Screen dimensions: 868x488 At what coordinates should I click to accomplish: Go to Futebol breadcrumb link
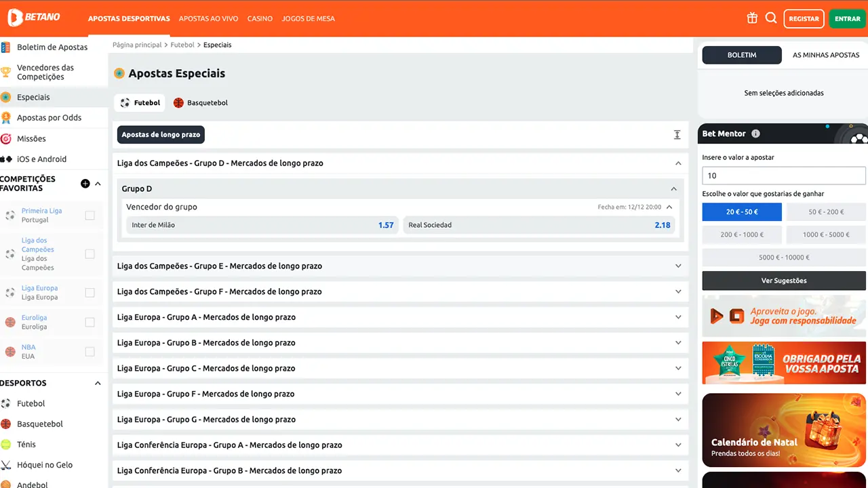[x=182, y=45]
